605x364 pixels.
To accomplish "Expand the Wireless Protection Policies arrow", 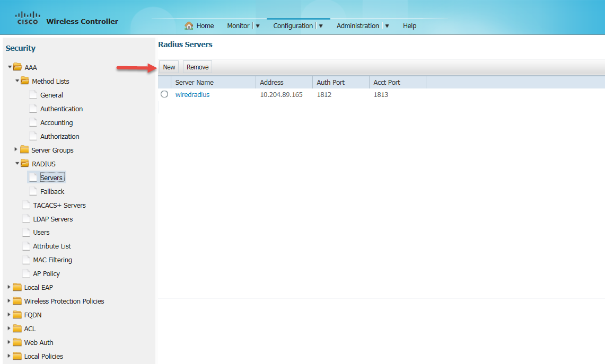I will pos(8,301).
